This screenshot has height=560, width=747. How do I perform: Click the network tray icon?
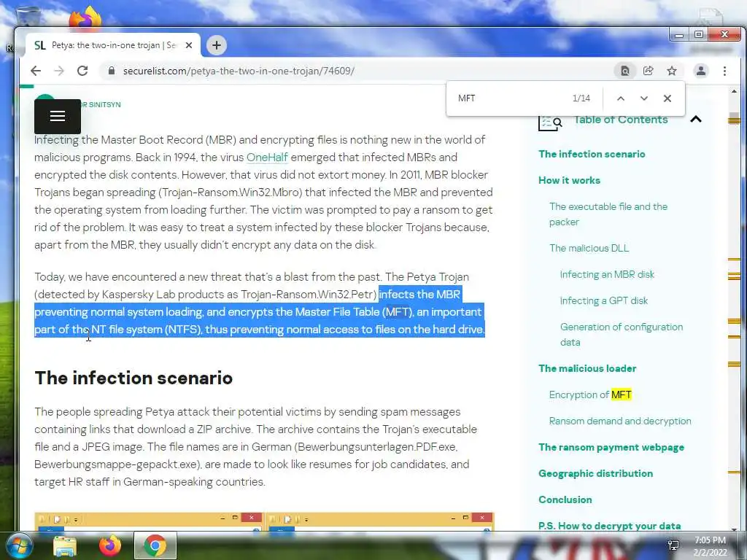click(x=673, y=545)
